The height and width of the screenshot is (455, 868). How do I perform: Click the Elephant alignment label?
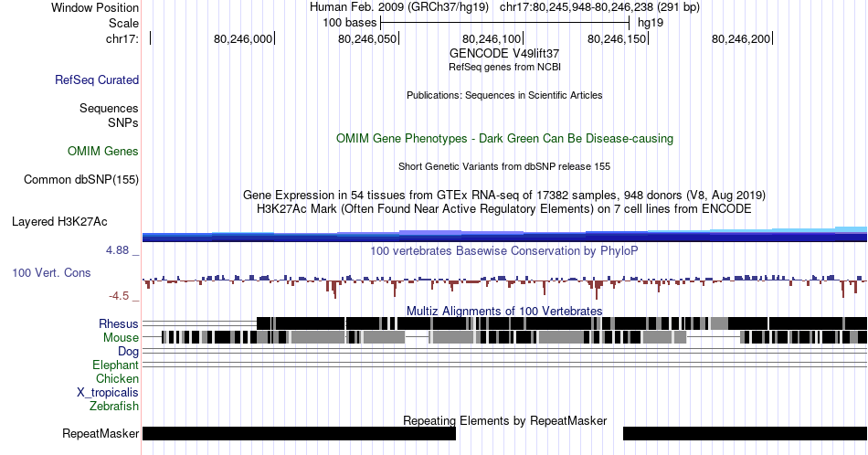pos(116,365)
